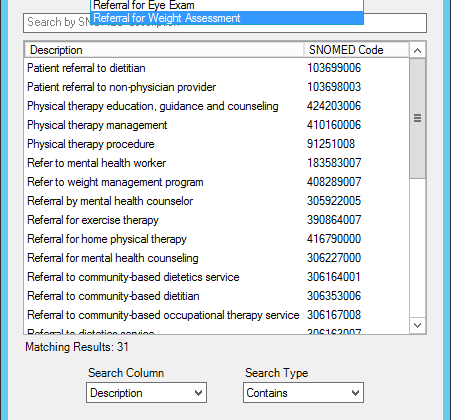Select Referral for exercise therapy row
The height and width of the screenshot is (420, 451).
coord(217,220)
